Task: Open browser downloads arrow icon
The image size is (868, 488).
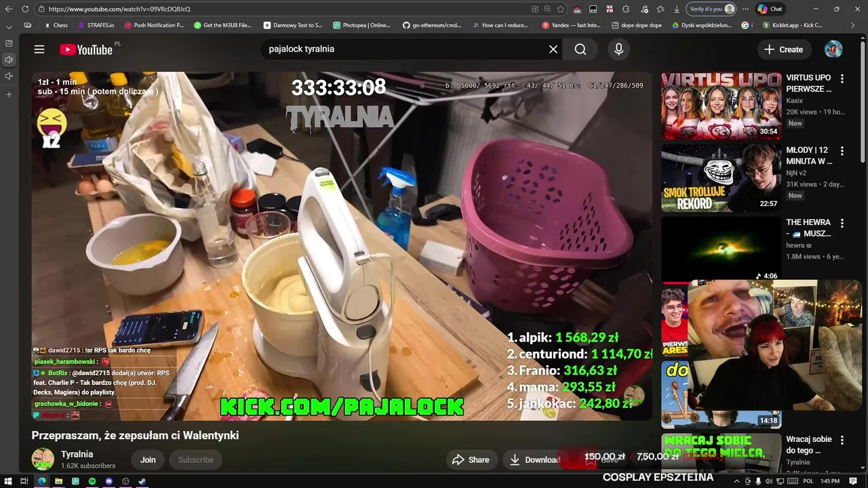Action: tap(677, 9)
